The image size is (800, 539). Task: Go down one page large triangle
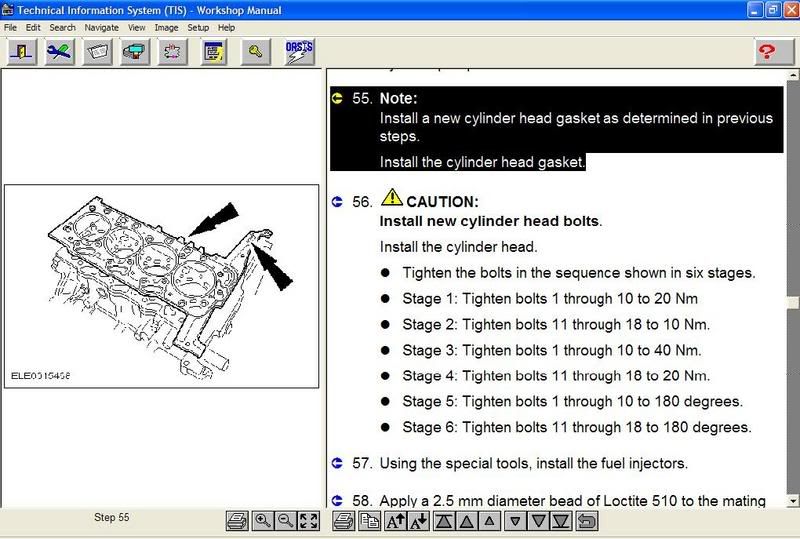[x=538, y=521]
